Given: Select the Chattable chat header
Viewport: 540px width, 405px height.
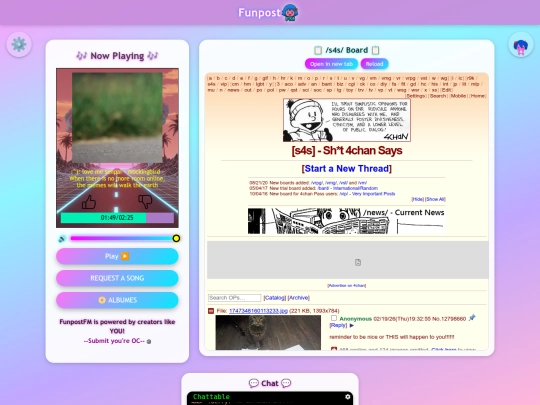Looking at the screenshot, I should (211, 397).
